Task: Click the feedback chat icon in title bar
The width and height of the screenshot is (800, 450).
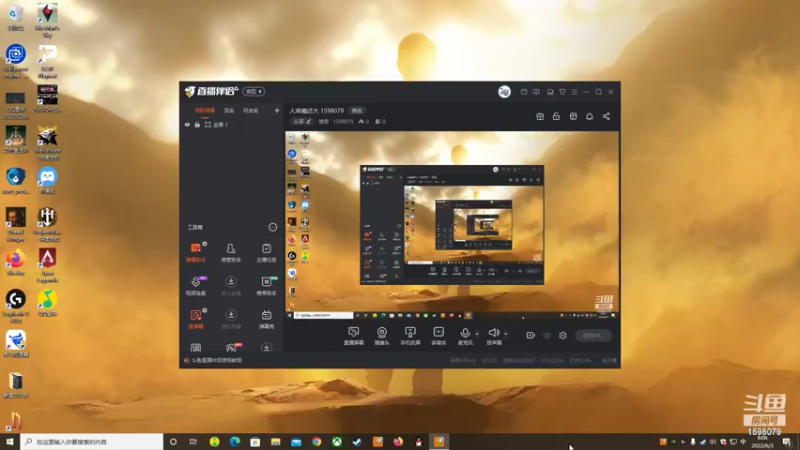Action: coord(536,92)
